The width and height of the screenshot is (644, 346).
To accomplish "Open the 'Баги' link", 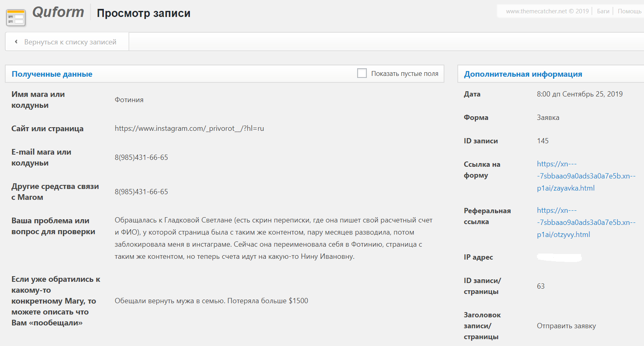I will click(603, 11).
